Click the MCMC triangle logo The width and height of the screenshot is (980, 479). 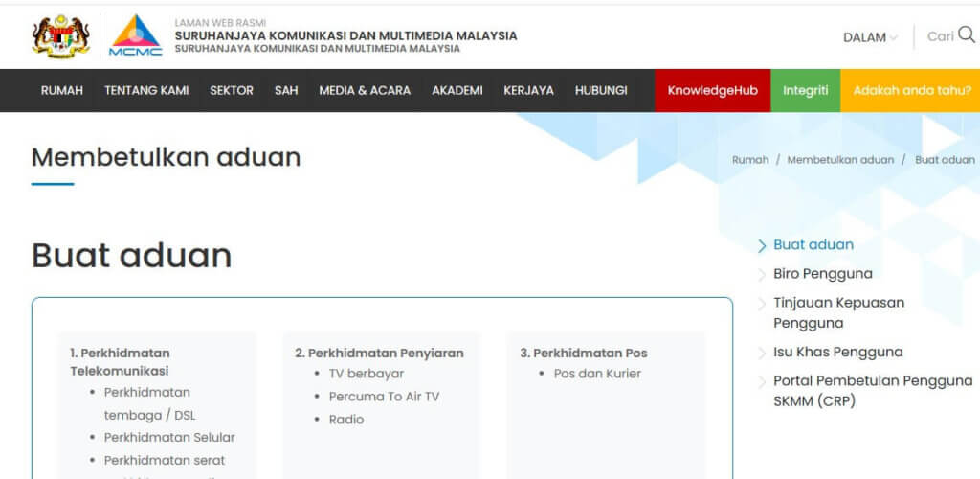(x=136, y=35)
